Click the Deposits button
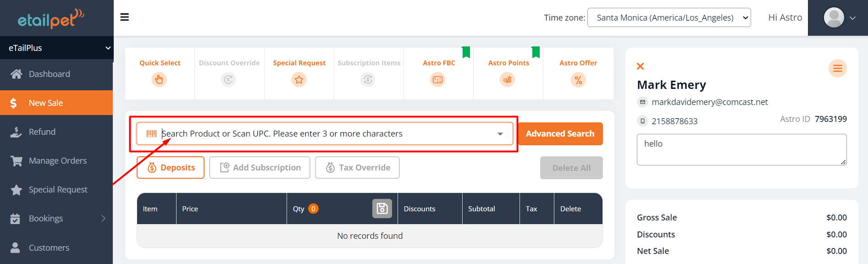 tap(171, 168)
